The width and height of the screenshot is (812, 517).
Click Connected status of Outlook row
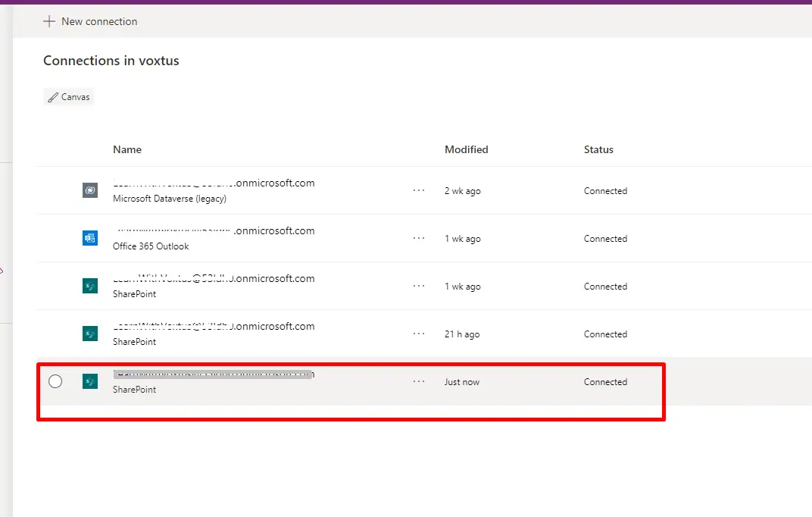pyautogui.click(x=605, y=238)
